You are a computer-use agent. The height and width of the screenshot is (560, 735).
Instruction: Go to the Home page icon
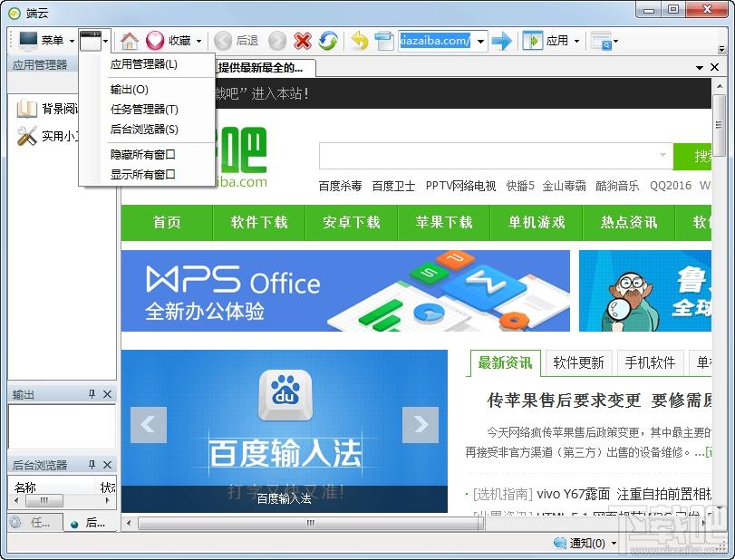click(x=130, y=42)
